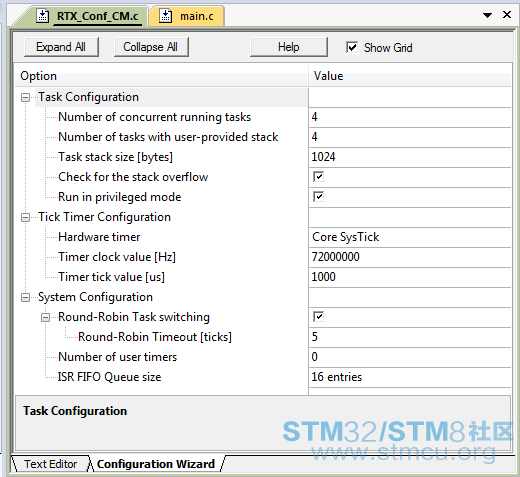Click the Collapse All button
The image size is (520, 477).
pos(151,47)
